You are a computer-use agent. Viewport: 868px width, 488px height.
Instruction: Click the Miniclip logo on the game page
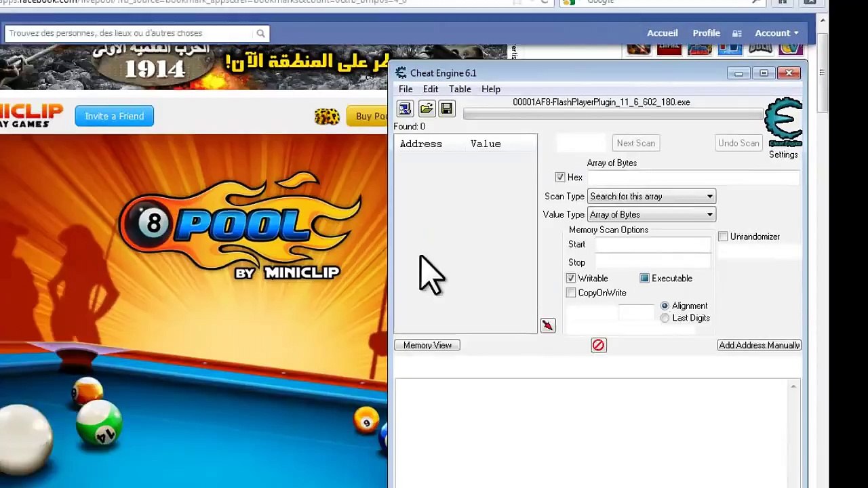31,115
